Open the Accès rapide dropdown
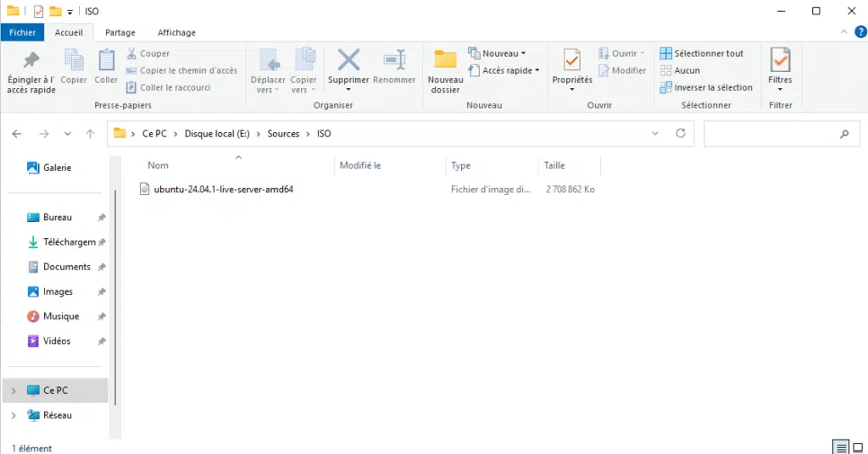 [504, 70]
